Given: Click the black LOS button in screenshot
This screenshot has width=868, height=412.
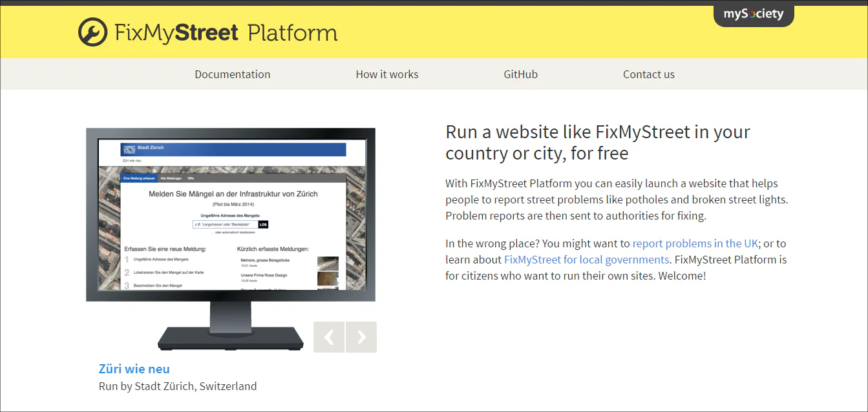Looking at the screenshot, I should (x=263, y=224).
